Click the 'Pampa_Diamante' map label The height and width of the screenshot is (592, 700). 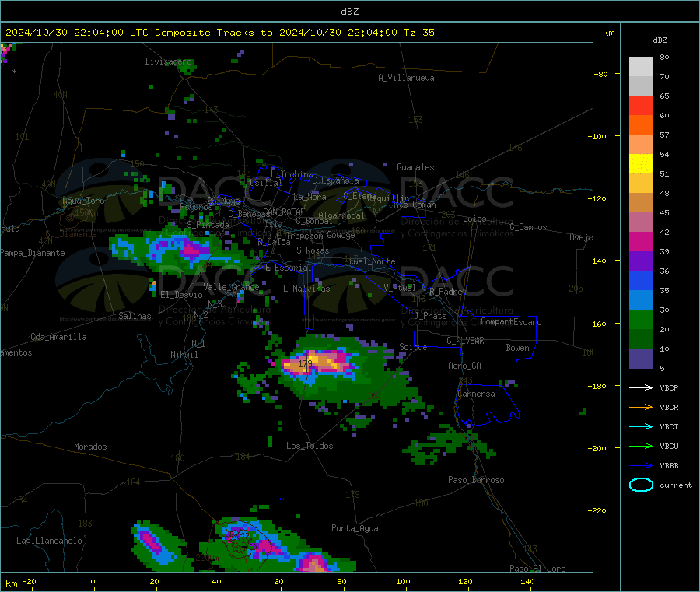tap(32, 253)
